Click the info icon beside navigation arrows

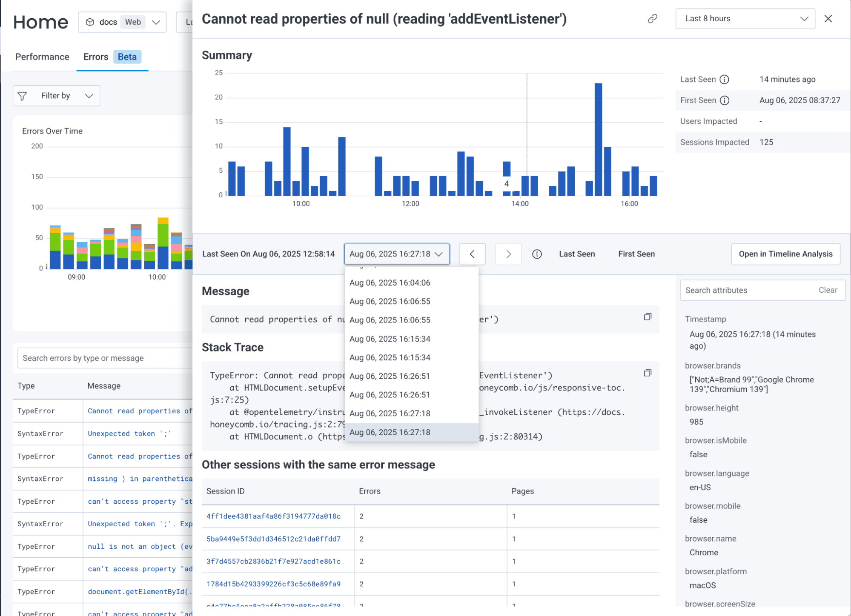(537, 254)
